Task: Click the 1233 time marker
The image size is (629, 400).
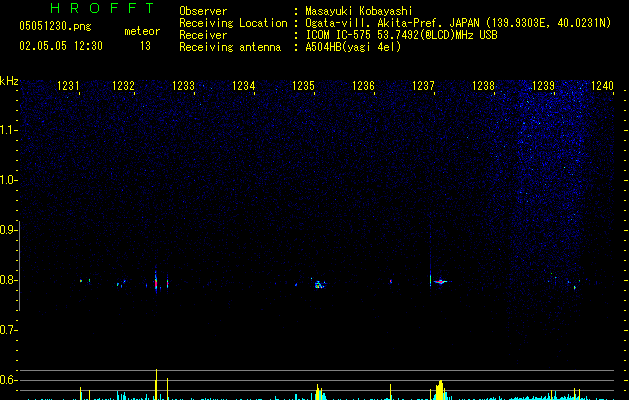Action: click(x=183, y=86)
